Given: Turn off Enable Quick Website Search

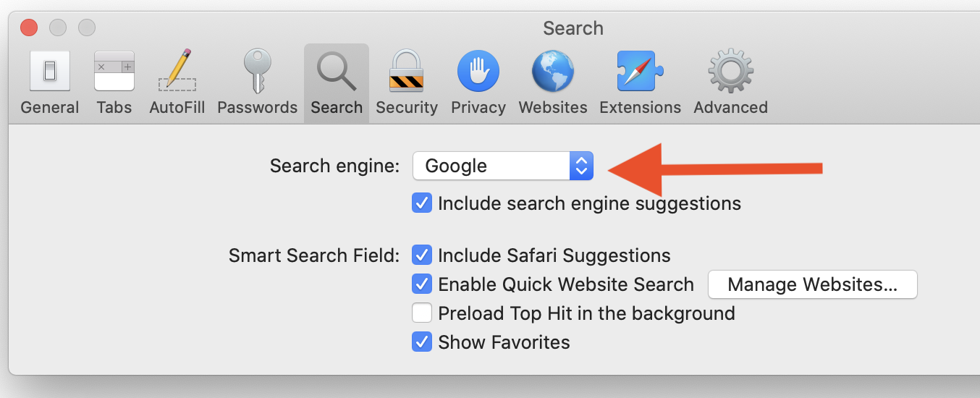Looking at the screenshot, I should 422,284.
